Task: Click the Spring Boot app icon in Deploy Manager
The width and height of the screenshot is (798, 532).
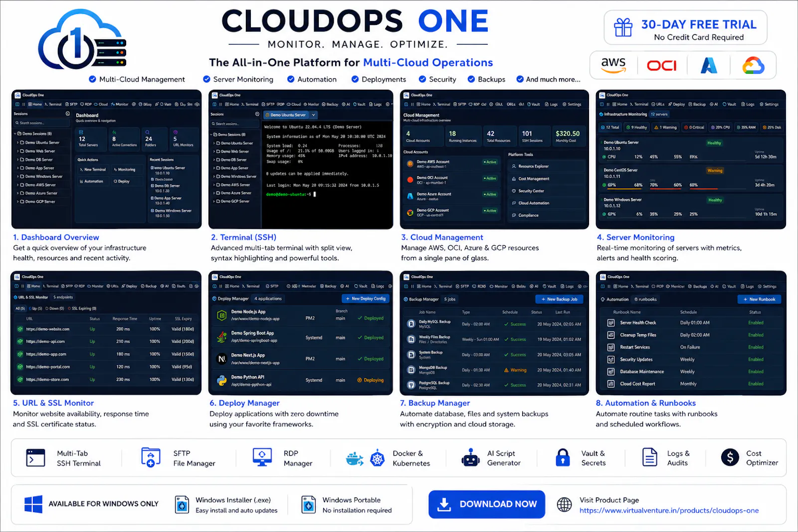Action: click(222, 337)
